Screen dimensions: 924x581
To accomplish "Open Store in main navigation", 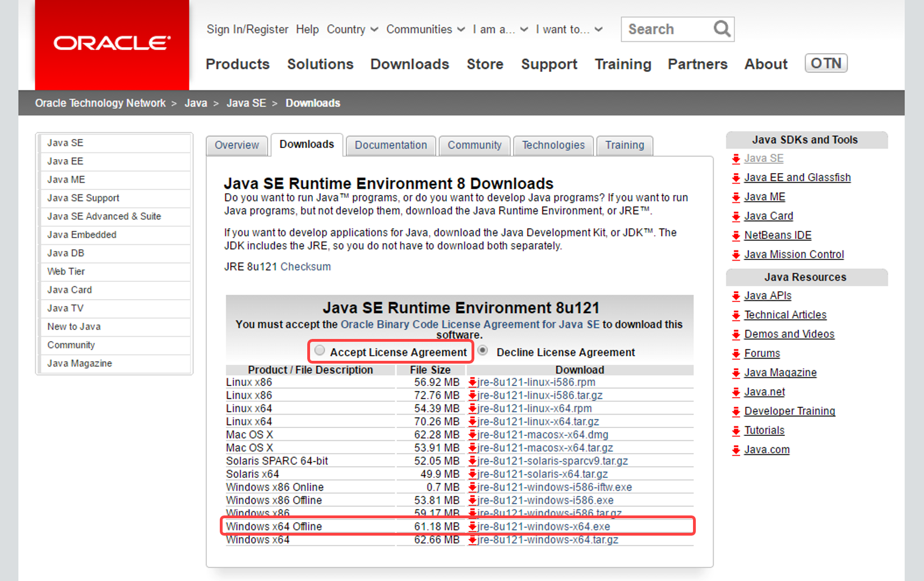I will (485, 64).
